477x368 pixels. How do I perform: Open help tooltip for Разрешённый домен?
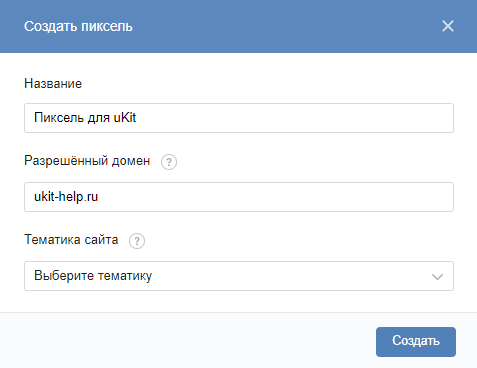coord(169,162)
